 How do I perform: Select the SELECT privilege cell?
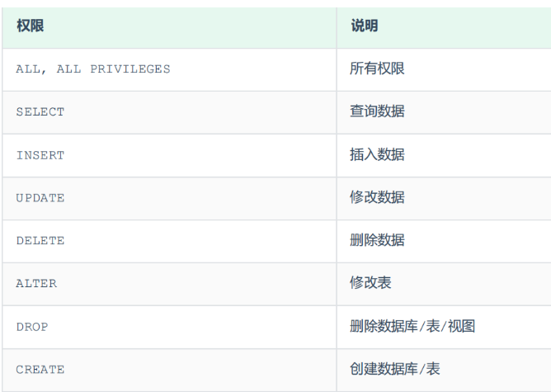coord(40,112)
